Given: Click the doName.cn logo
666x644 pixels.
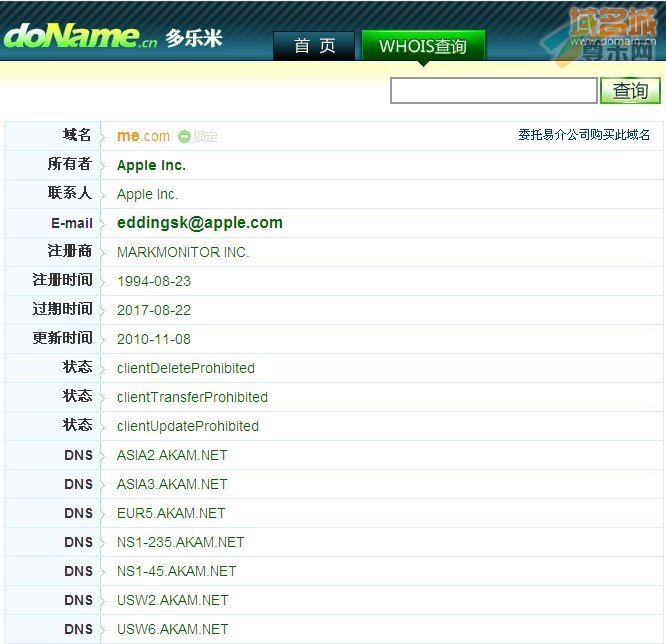Looking at the screenshot, I should point(80,36).
